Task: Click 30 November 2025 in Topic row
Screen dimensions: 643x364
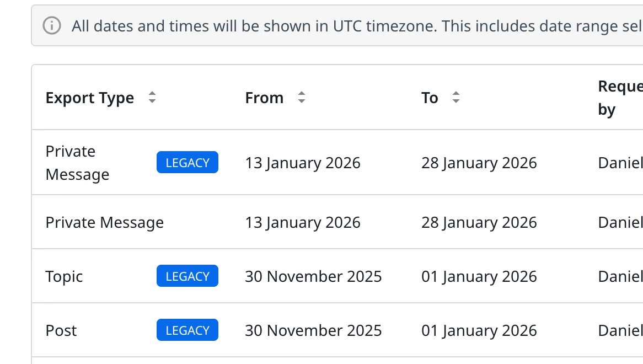Action: pos(313,276)
